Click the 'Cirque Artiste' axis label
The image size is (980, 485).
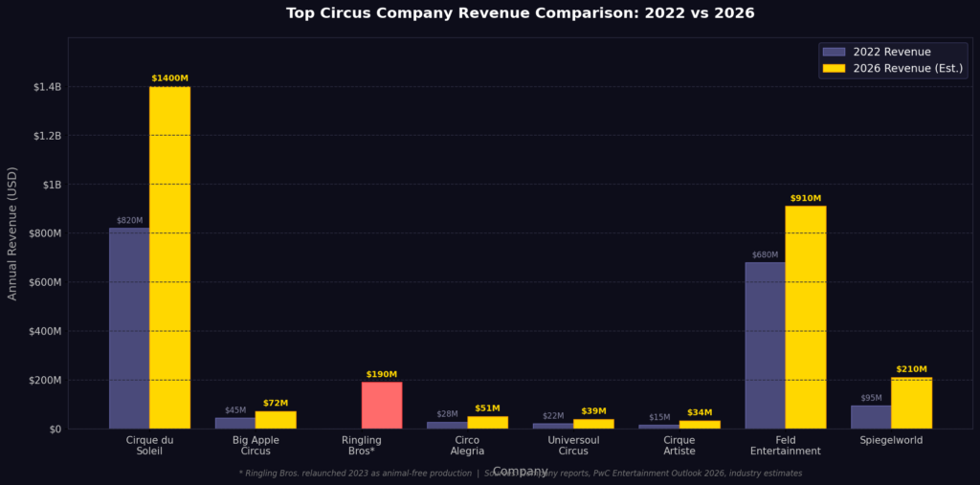pyautogui.click(x=679, y=446)
